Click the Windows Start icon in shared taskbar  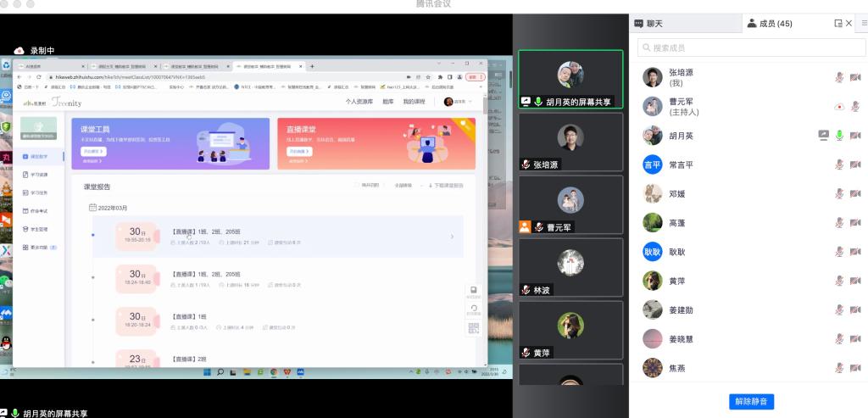click(206, 371)
